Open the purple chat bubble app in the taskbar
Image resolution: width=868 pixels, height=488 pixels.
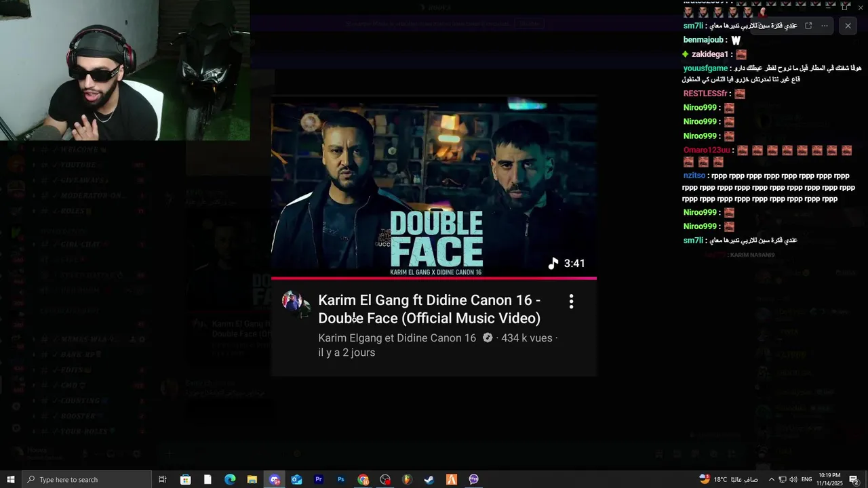click(x=474, y=479)
